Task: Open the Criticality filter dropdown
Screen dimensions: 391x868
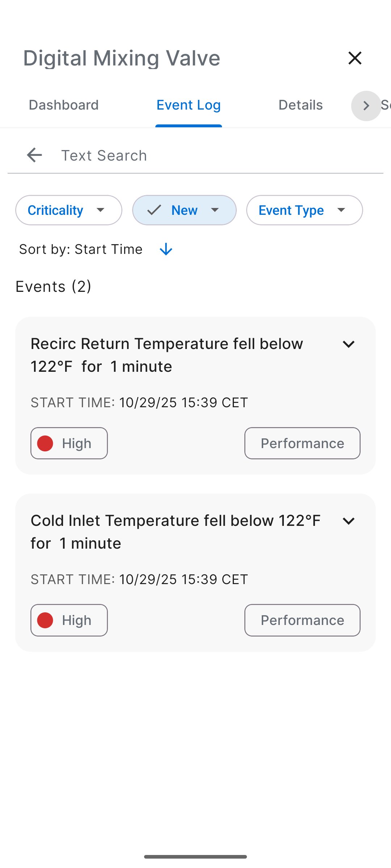Action: pyautogui.click(x=69, y=210)
